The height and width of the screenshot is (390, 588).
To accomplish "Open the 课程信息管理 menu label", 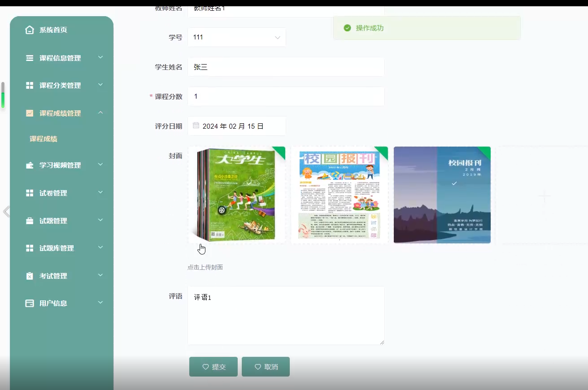I will (60, 58).
